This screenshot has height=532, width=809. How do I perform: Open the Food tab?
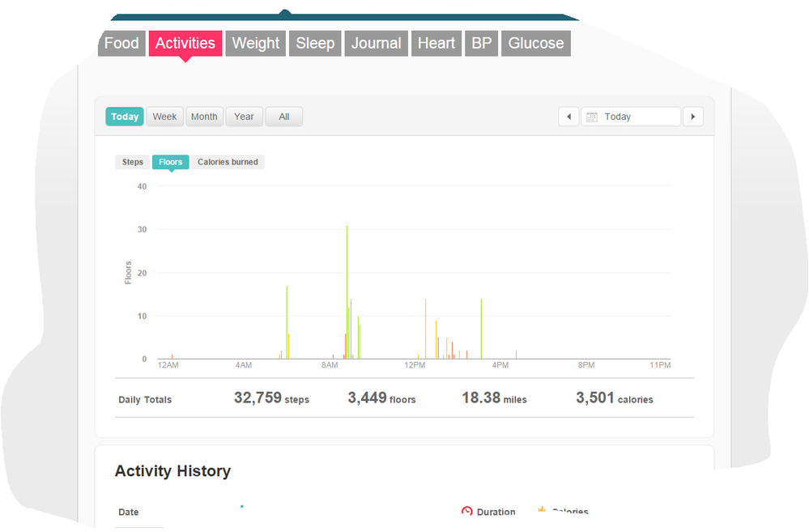pos(121,44)
